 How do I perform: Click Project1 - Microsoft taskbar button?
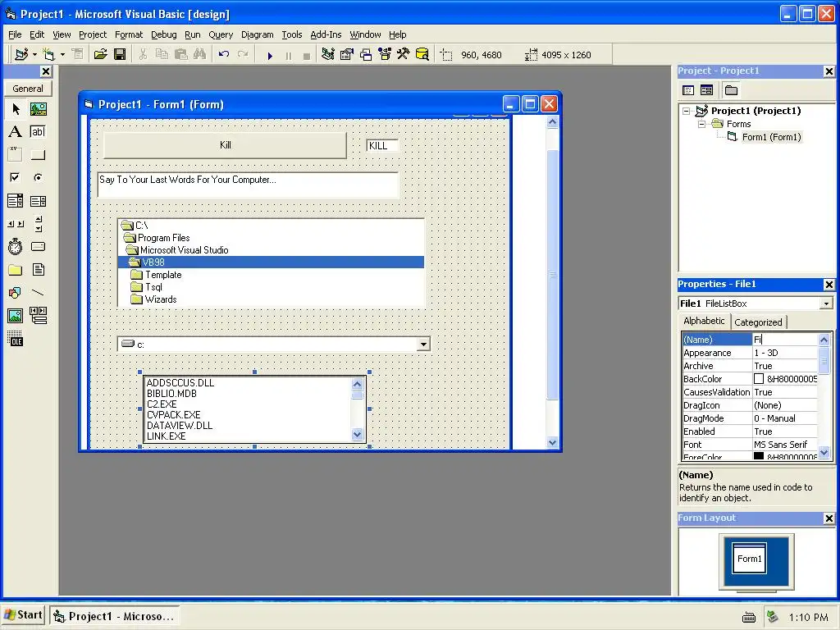click(115, 617)
